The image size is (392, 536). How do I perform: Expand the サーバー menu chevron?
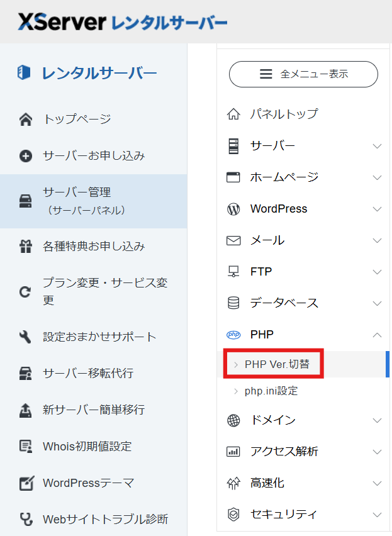pos(377,146)
